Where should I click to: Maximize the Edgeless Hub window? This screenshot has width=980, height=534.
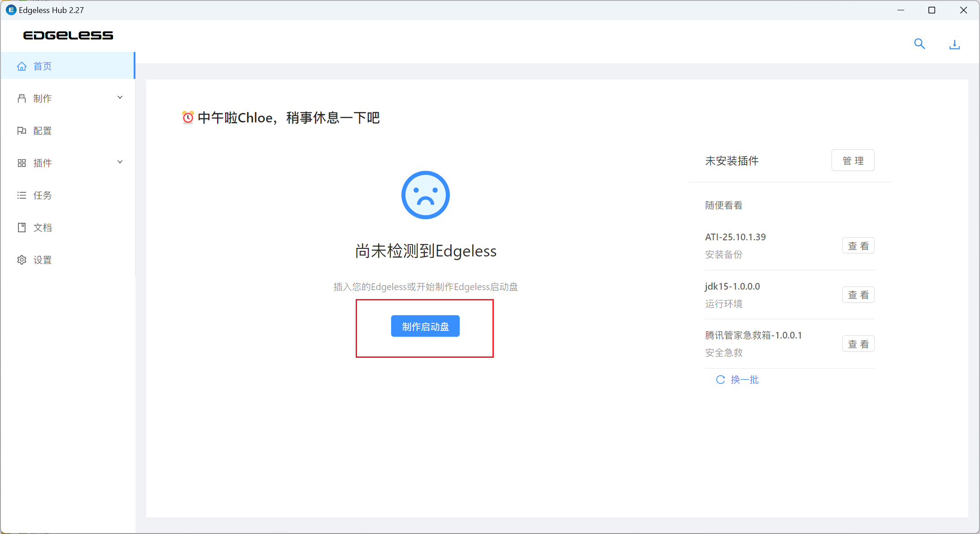(932, 10)
